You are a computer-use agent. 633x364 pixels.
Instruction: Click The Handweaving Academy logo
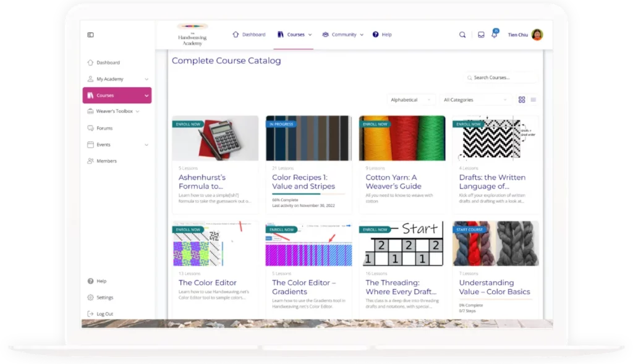tap(192, 35)
